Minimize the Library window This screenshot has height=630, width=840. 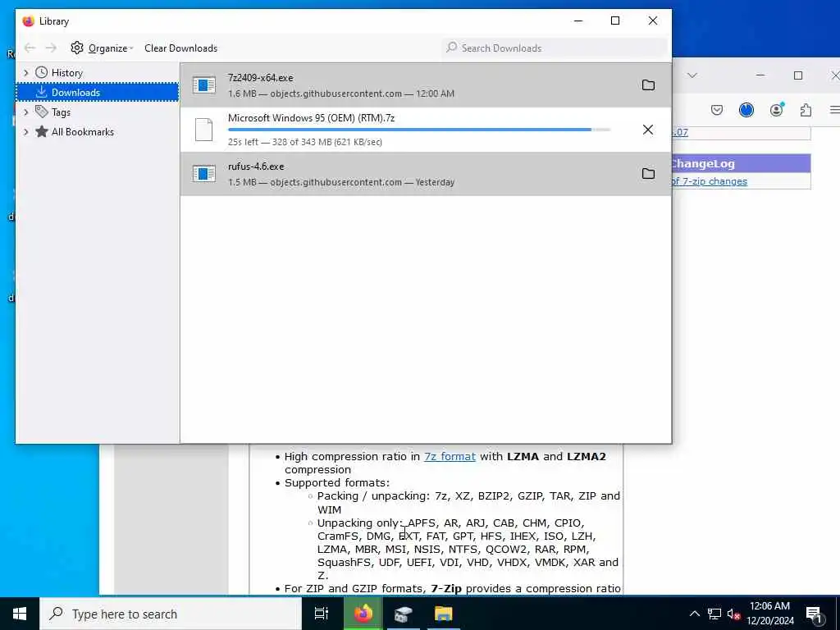578,21
